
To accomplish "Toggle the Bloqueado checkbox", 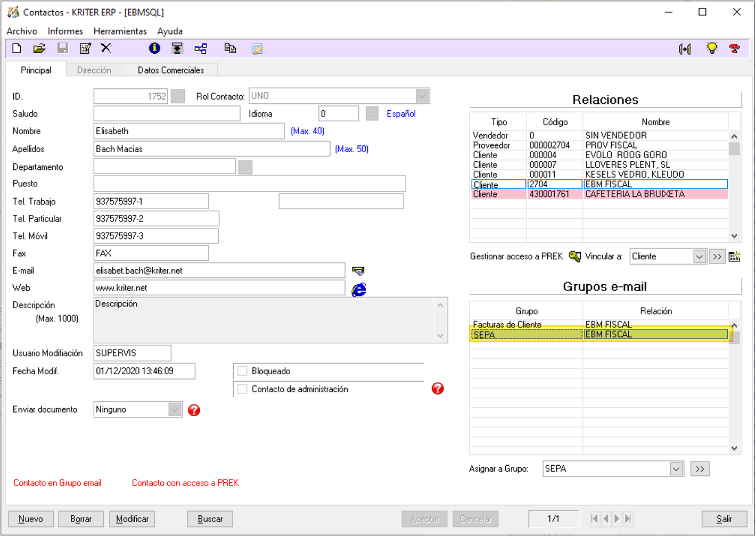I will tap(243, 371).
